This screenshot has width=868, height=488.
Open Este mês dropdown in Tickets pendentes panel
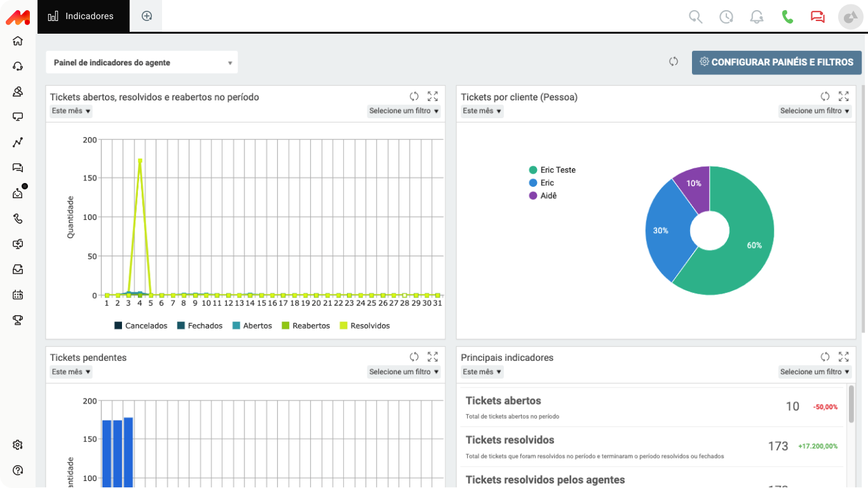[x=71, y=372]
